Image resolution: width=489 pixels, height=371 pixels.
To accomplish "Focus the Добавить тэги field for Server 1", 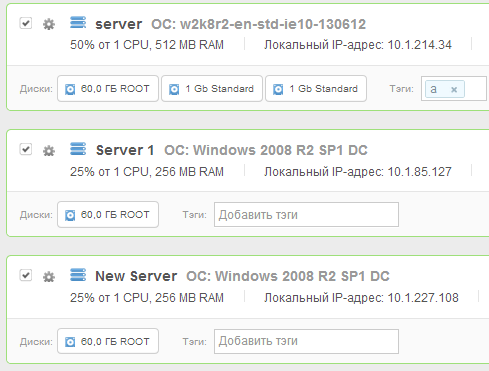I will pyautogui.click(x=306, y=215).
